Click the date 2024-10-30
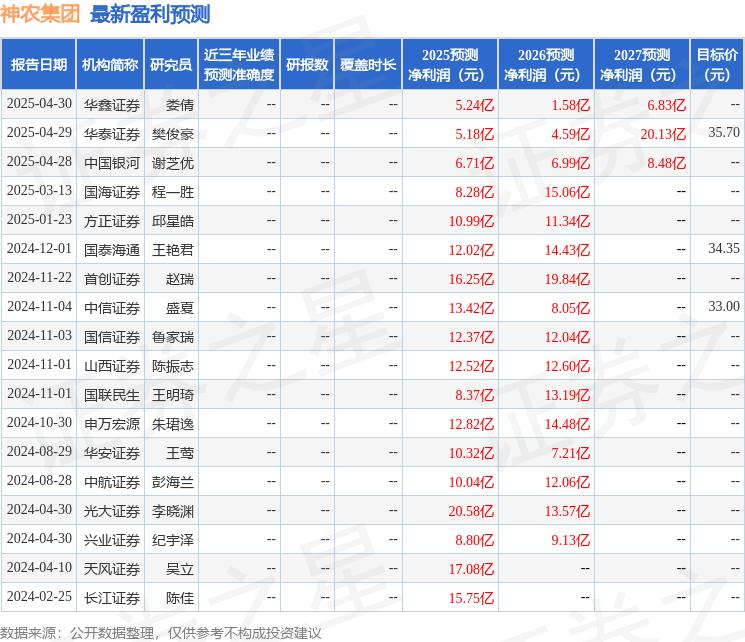The width and height of the screenshot is (745, 642). pos(39,422)
